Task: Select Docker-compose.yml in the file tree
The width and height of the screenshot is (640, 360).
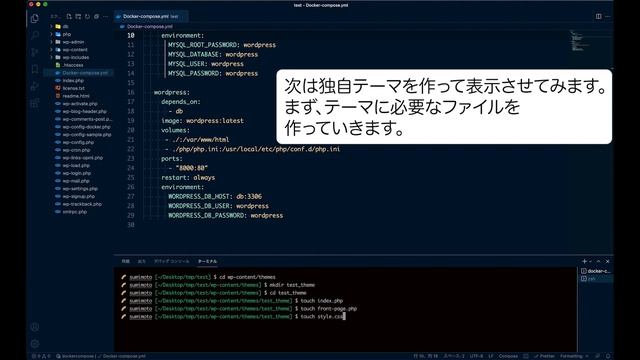Action: pyautogui.click(x=78, y=73)
